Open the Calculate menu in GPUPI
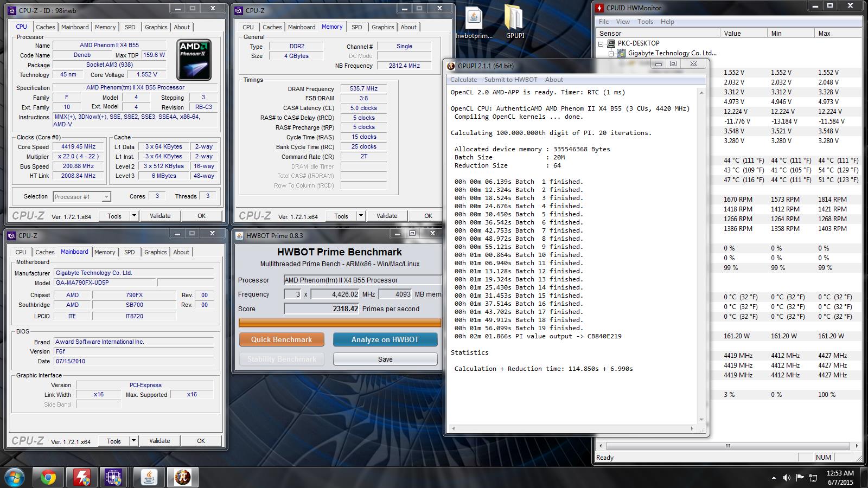The height and width of the screenshot is (488, 868). 463,80
